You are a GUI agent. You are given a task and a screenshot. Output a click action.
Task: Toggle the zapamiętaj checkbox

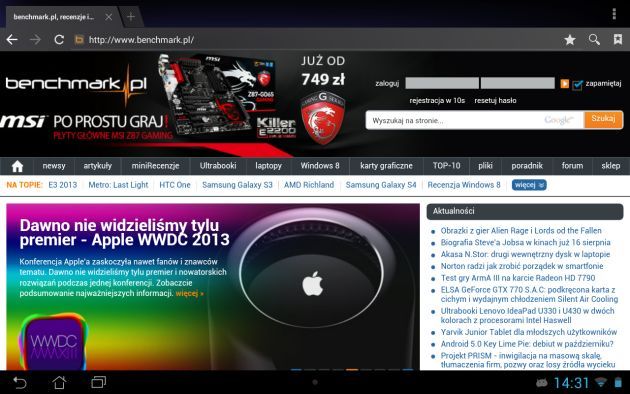(577, 84)
